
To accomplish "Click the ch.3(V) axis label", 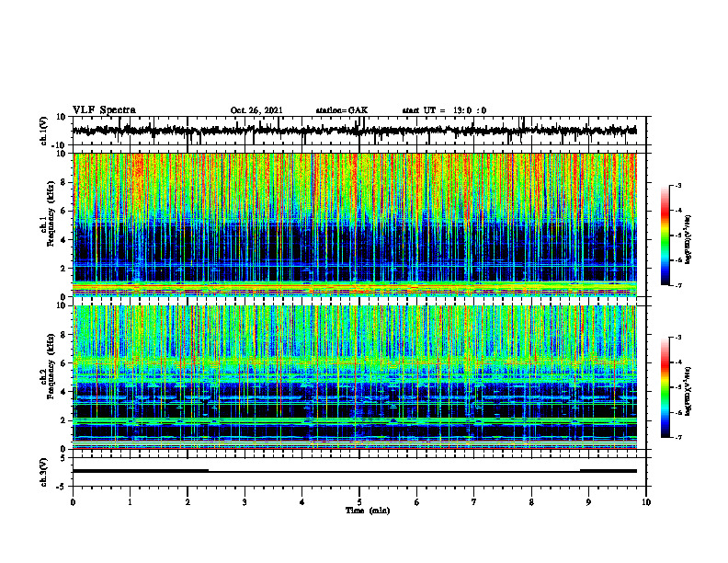I will pos(45,472).
